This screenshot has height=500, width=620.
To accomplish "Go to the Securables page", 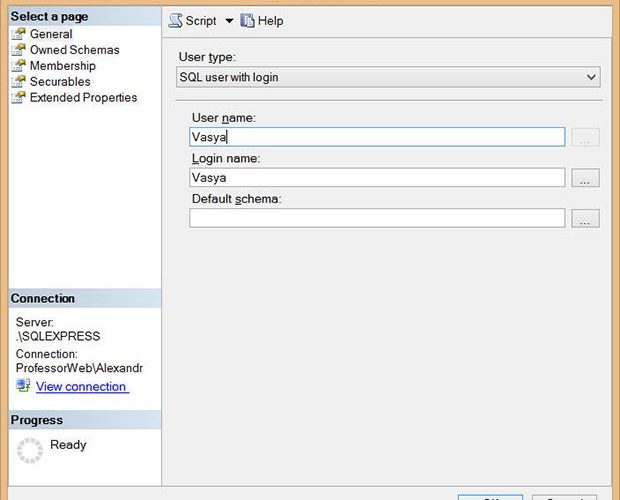I will pyautogui.click(x=60, y=82).
